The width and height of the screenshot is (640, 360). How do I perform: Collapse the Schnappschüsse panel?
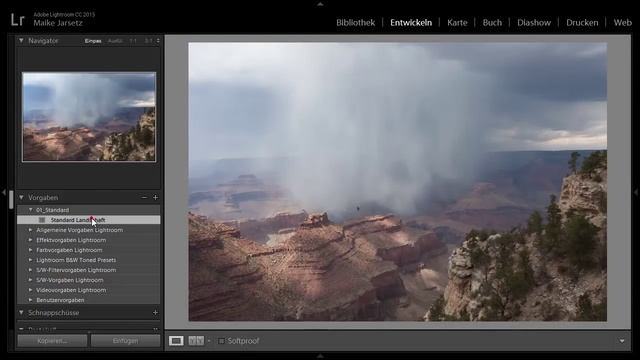21,313
